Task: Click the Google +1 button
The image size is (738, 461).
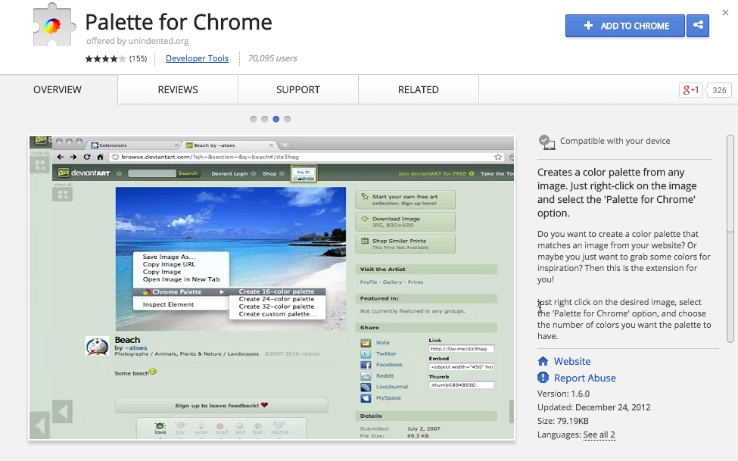Action: (690, 90)
